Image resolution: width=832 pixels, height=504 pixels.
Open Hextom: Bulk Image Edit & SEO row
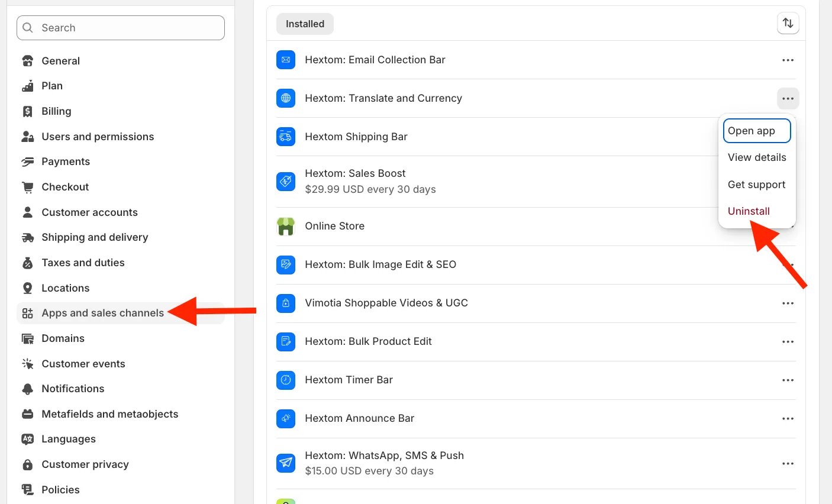[536, 264]
